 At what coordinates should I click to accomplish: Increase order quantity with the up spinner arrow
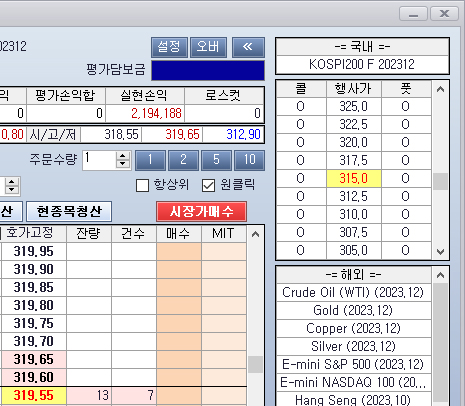pos(123,156)
